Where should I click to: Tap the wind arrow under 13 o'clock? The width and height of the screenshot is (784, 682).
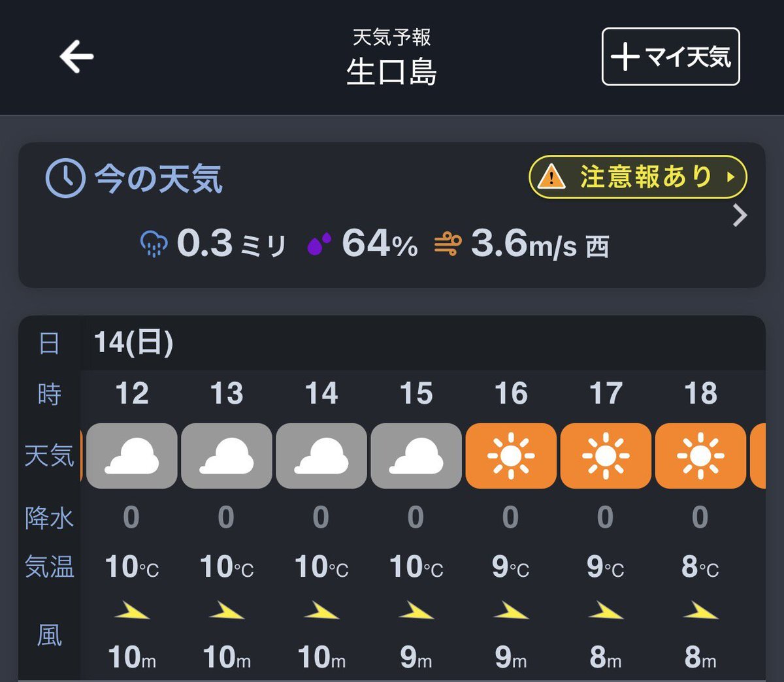(227, 611)
